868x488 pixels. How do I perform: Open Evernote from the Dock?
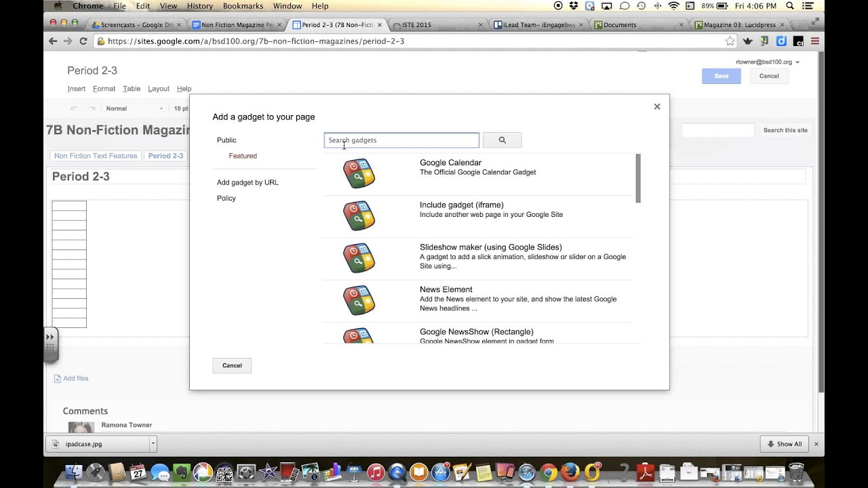[181, 472]
